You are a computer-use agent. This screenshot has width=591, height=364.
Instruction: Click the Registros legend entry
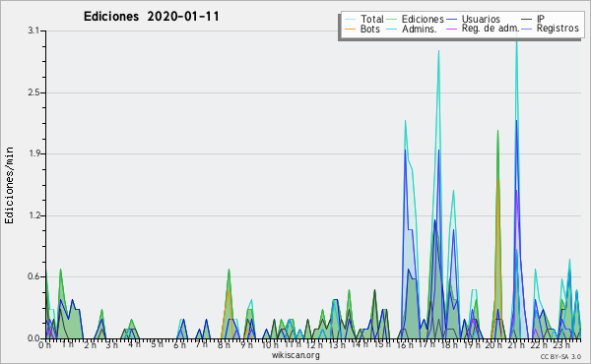tap(551, 29)
